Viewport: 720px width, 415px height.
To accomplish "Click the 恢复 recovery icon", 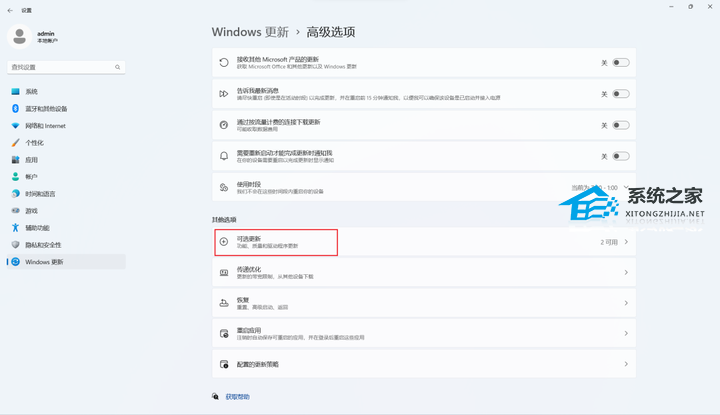I will click(x=224, y=303).
